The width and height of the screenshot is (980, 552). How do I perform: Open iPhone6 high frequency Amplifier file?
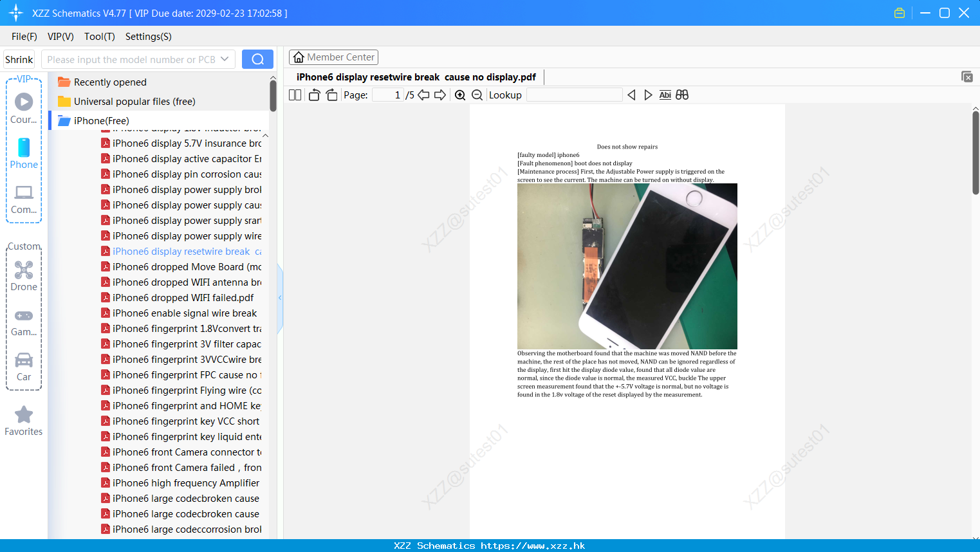[180, 483]
